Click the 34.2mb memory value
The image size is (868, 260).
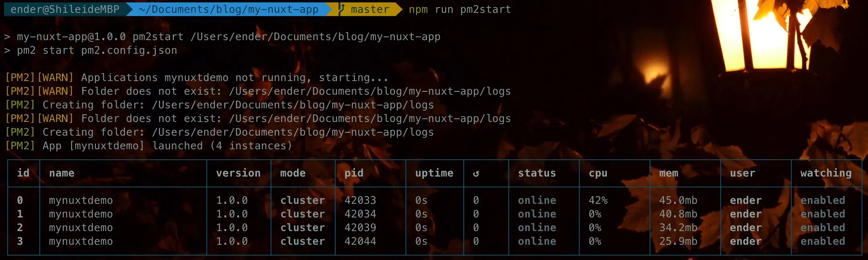[679, 227]
